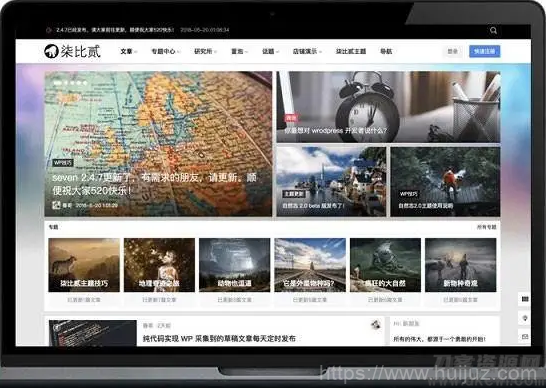Screen dimensions: 546x388
Task: Click the lightbulb icon in floating side toolbar
Action: (x=525, y=318)
